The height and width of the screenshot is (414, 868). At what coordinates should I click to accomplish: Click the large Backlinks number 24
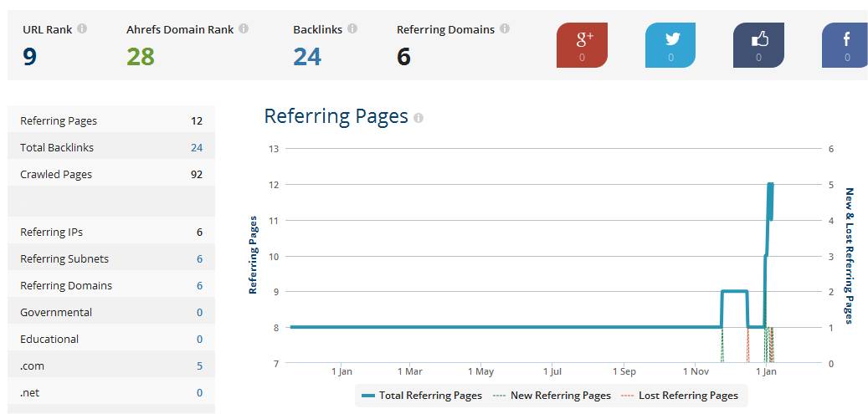[x=307, y=57]
